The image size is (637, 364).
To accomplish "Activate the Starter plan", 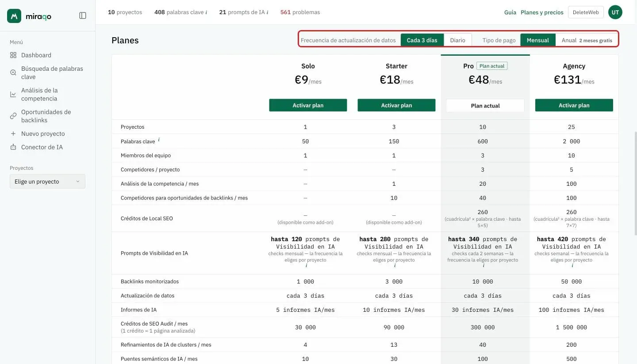I will [396, 105].
